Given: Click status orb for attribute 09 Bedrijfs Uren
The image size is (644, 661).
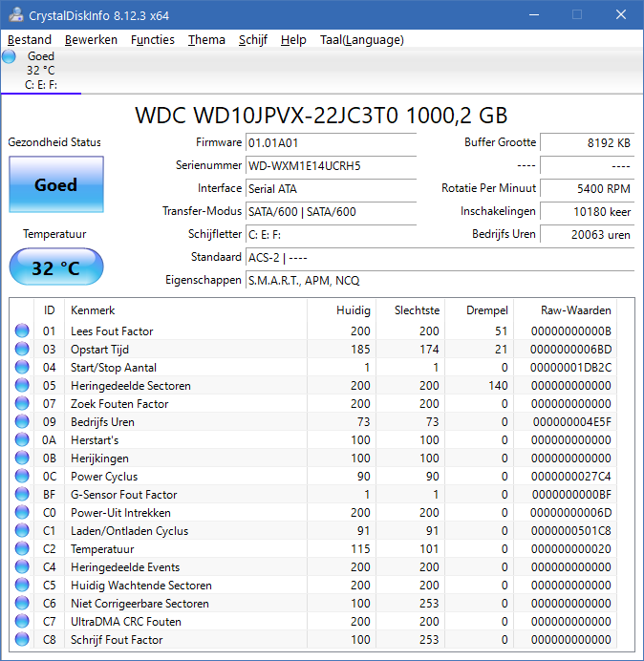Looking at the screenshot, I should point(22,421).
